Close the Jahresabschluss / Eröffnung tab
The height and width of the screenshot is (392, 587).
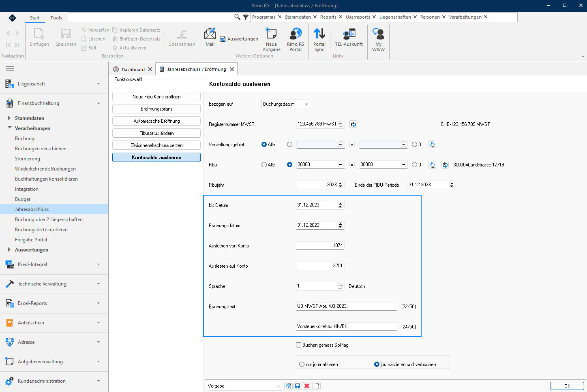click(x=232, y=69)
